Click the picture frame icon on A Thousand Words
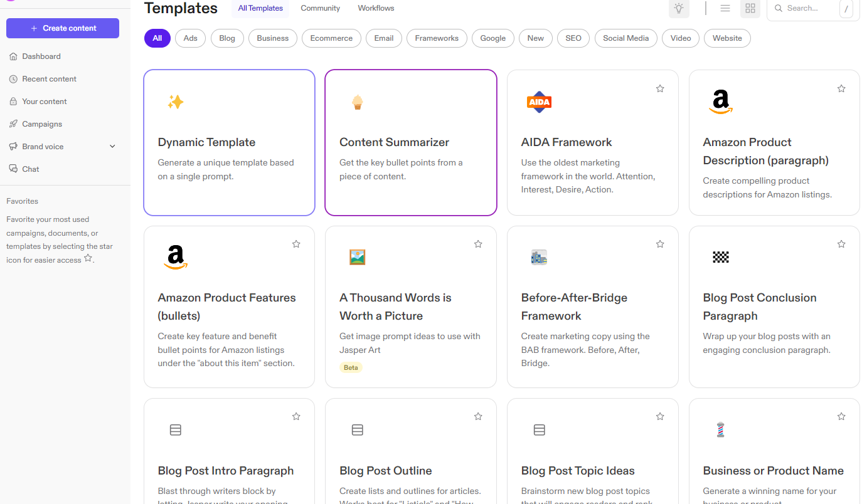 358,257
